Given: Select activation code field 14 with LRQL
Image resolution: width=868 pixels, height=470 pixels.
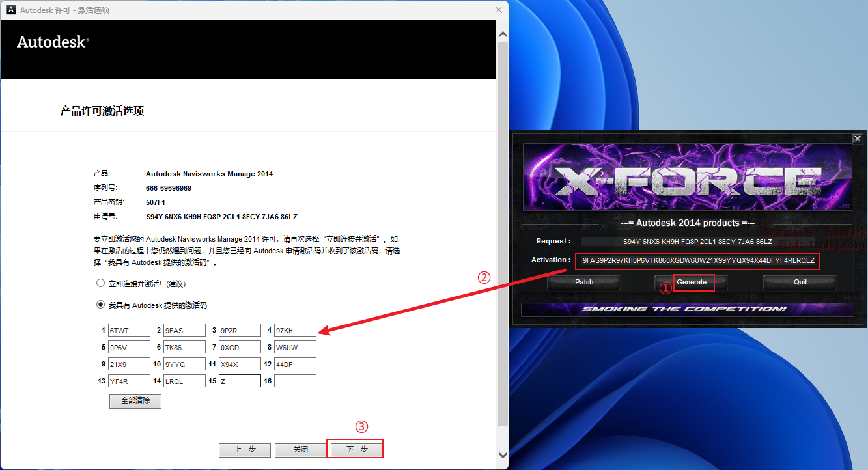Looking at the screenshot, I should click(184, 381).
